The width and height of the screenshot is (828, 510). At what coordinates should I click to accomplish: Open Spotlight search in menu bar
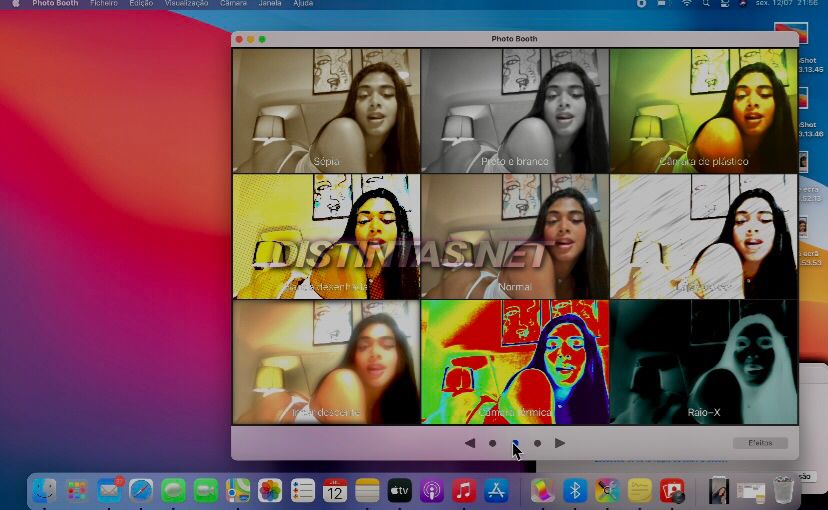pyautogui.click(x=706, y=3)
